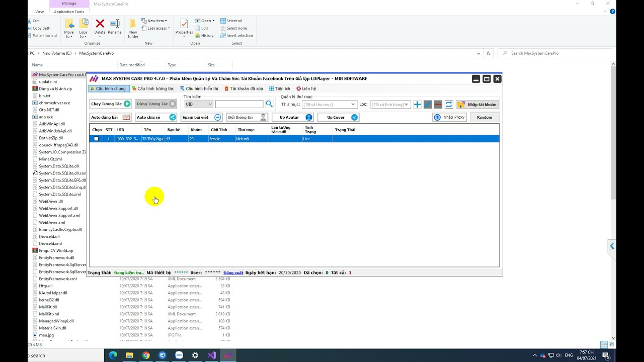Open Properties in Explorer ribbon
Screen dimensions: 644x362
[x=184, y=27]
